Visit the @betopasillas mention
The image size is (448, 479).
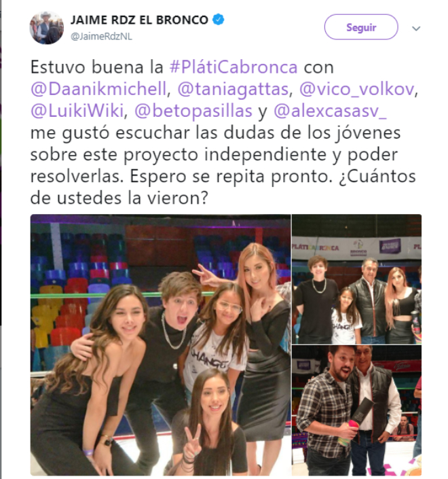193,111
